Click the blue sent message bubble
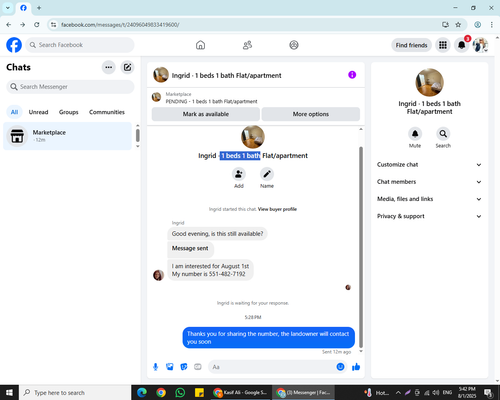500x400 pixels. 268,338
